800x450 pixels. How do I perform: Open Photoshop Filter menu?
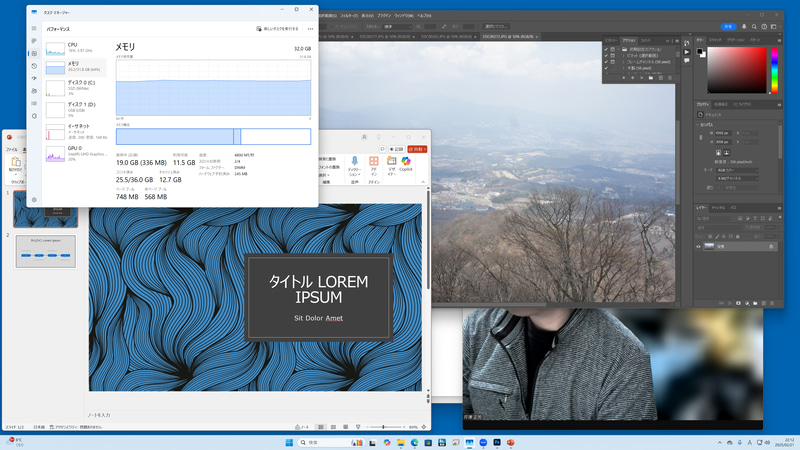pyautogui.click(x=349, y=16)
